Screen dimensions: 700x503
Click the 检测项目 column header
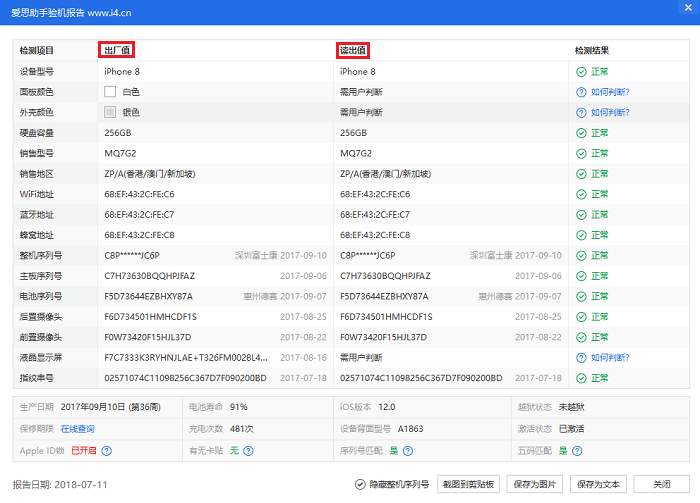pyautogui.click(x=36, y=50)
